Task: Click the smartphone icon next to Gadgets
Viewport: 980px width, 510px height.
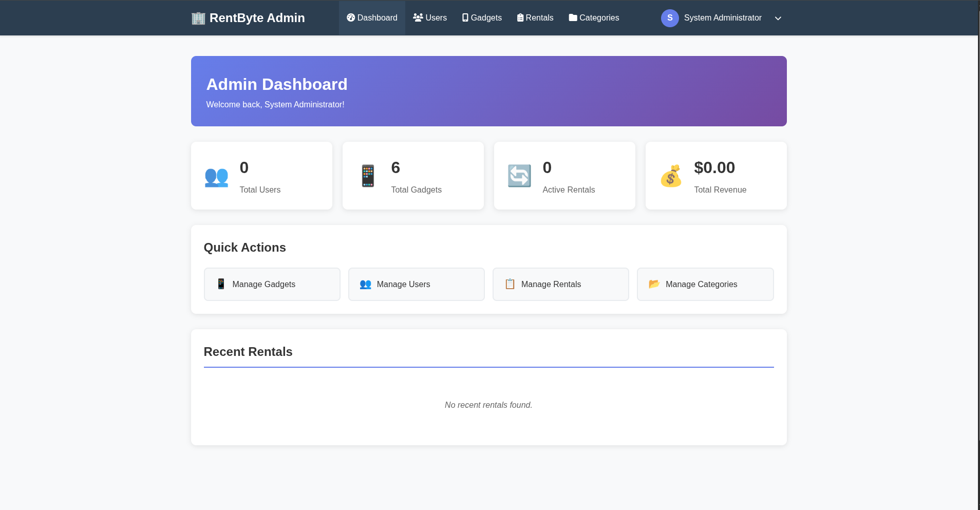Action: click(464, 17)
